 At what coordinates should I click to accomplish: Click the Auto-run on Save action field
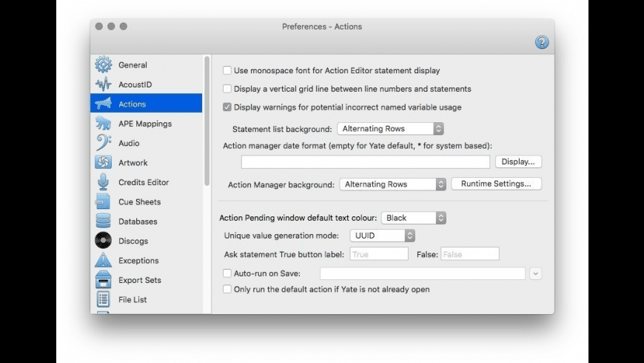(x=422, y=273)
